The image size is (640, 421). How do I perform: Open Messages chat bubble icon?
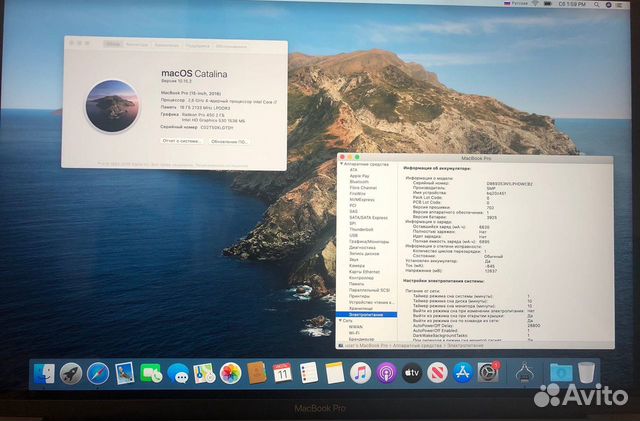[178, 373]
